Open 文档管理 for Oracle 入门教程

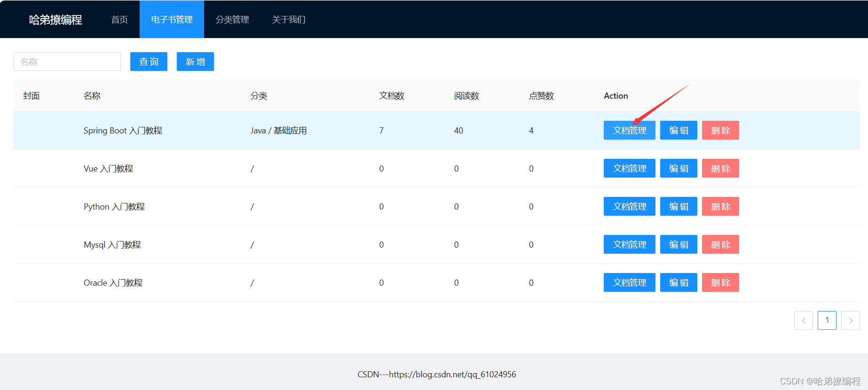coord(630,282)
